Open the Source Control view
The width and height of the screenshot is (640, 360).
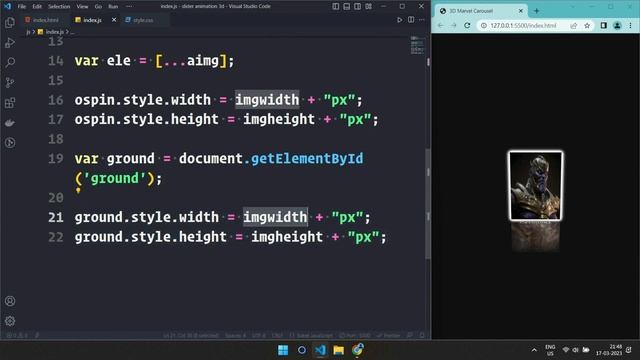[x=10, y=82]
